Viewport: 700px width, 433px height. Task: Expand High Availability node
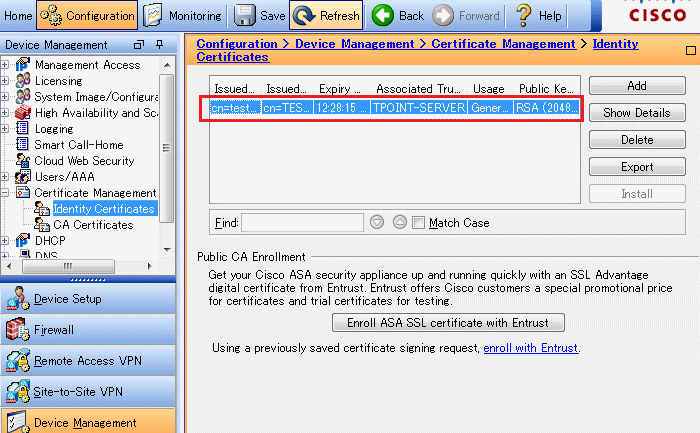tap(5, 112)
